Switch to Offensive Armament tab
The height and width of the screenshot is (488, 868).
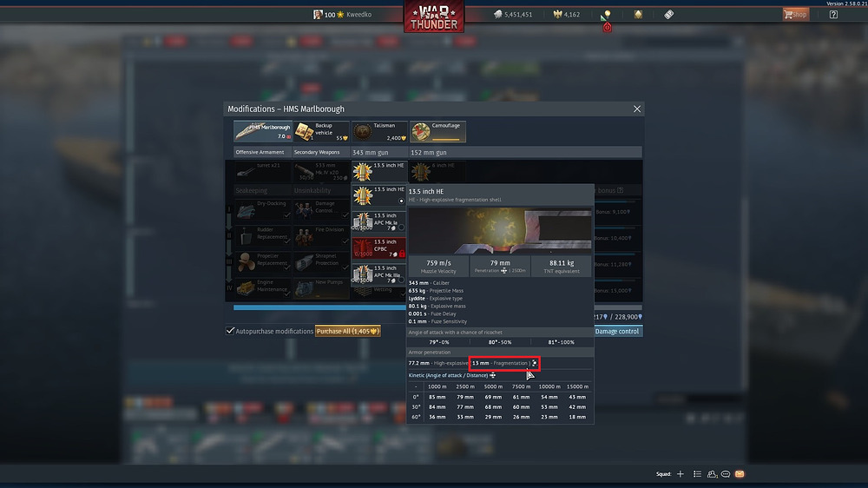(x=262, y=152)
